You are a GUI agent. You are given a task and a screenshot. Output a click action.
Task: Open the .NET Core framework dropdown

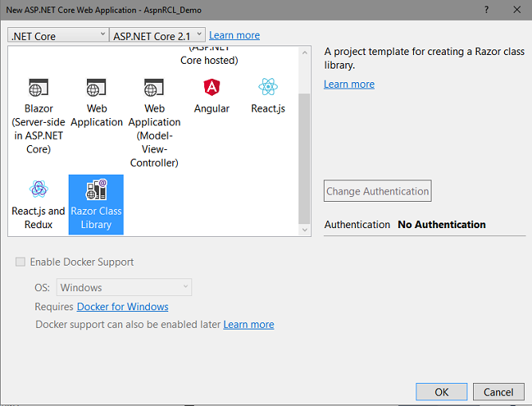click(58, 35)
